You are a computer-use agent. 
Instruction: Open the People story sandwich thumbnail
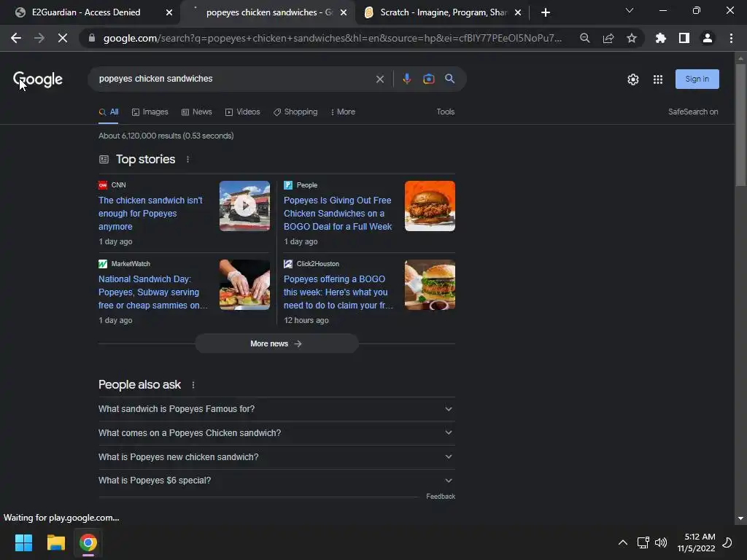(x=430, y=206)
